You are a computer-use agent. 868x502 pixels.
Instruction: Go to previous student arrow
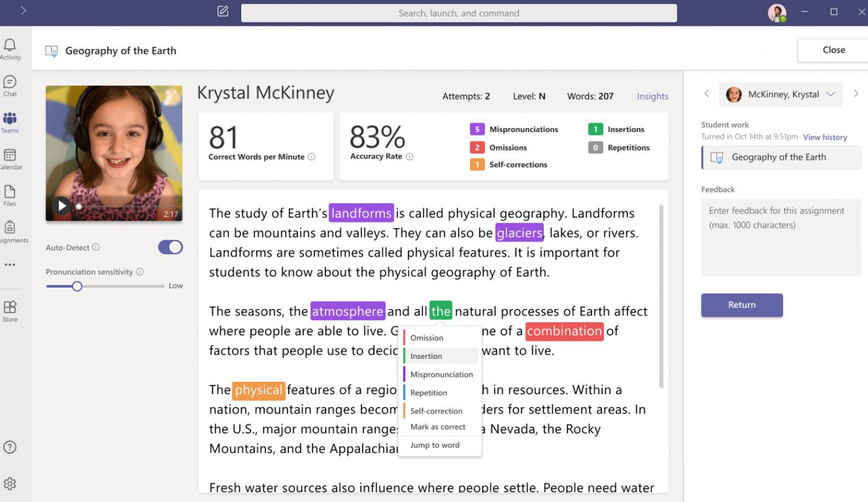706,94
